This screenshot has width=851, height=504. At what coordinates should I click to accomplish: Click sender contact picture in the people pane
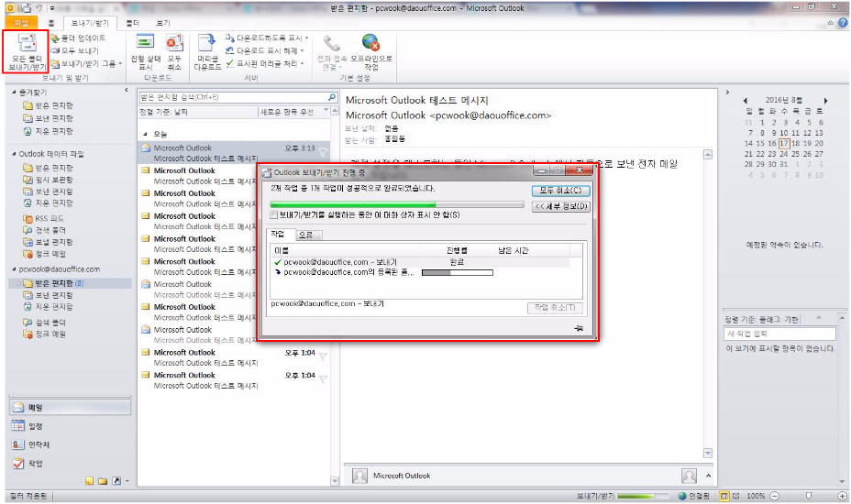(359, 476)
